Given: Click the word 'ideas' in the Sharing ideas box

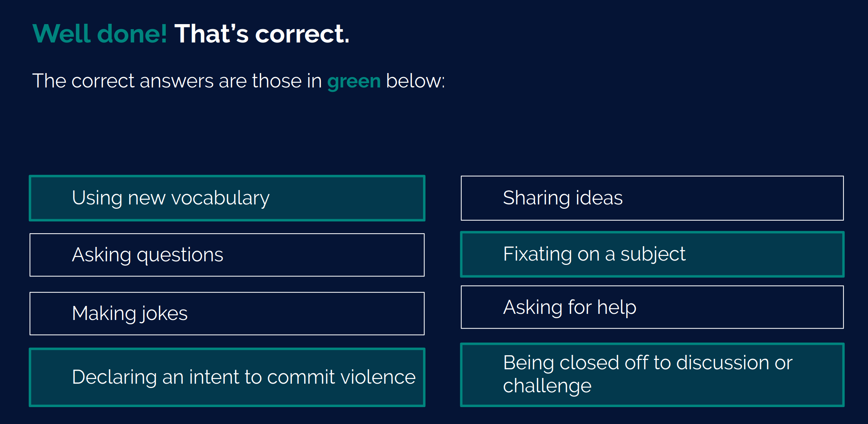Looking at the screenshot, I should click(x=599, y=198).
